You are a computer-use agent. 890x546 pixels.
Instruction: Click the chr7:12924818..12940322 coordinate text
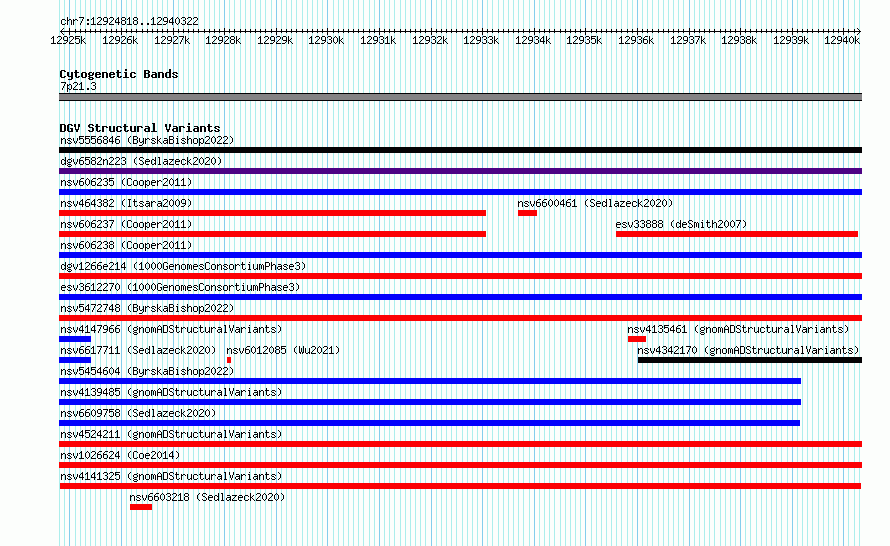pyautogui.click(x=129, y=21)
